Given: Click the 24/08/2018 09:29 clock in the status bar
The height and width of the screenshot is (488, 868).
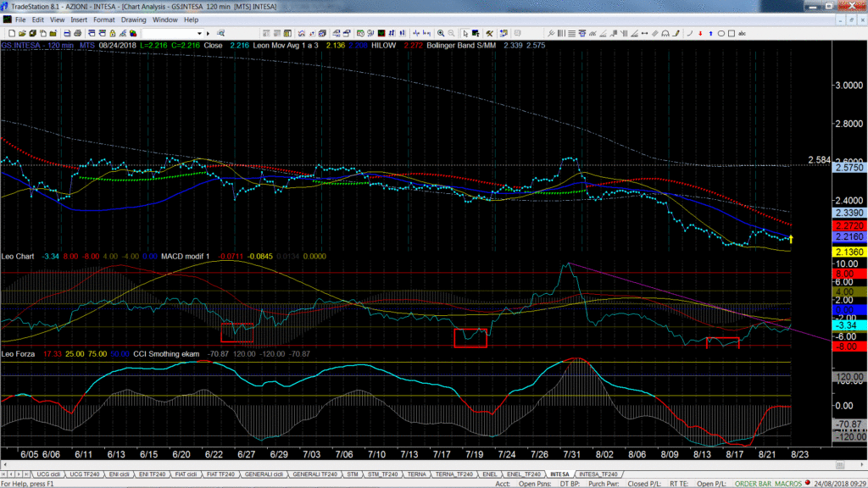Looking at the screenshot, I should point(839,484).
